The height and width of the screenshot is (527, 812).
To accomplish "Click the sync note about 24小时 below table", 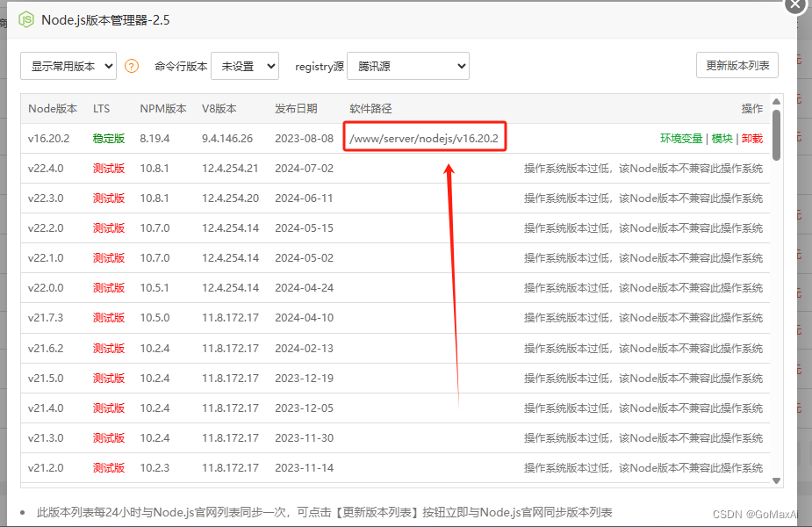I will [x=324, y=512].
